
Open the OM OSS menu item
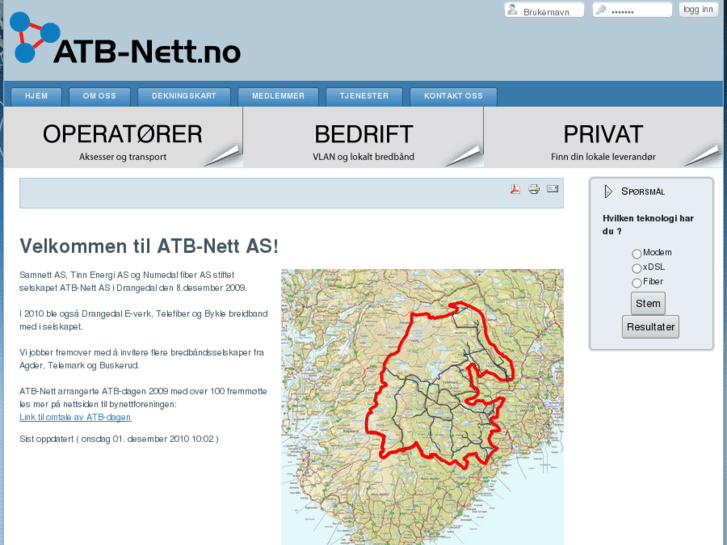99,96
